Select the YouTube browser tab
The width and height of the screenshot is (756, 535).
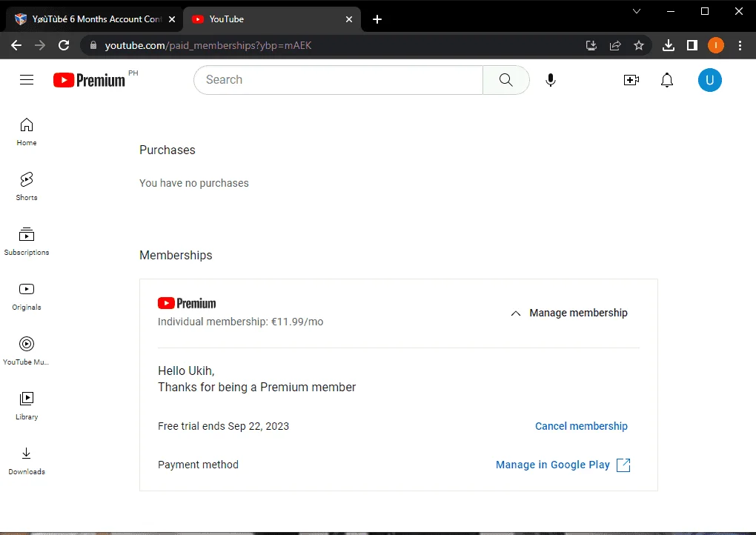point(273,19)
